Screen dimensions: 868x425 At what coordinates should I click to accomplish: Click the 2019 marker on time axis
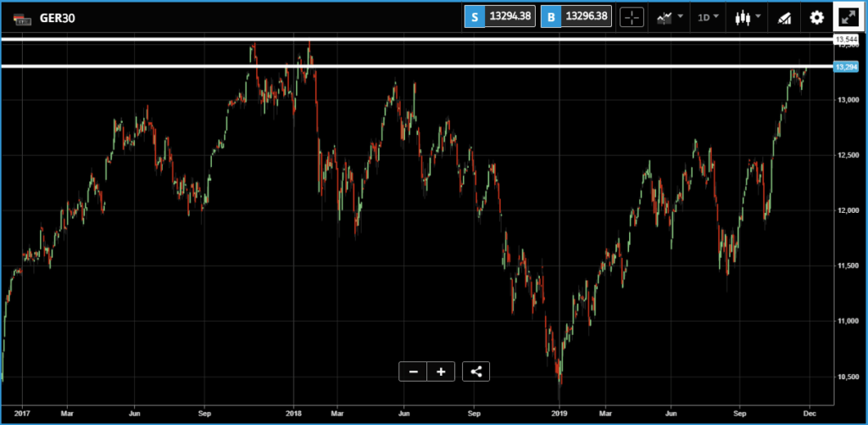point(559,413)
